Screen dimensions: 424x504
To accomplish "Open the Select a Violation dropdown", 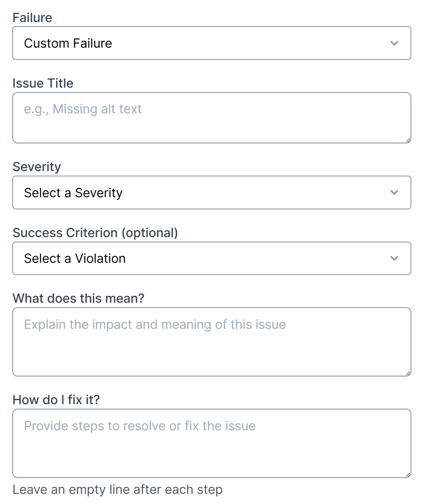I will pyautogui.click(x=212, y=258).
